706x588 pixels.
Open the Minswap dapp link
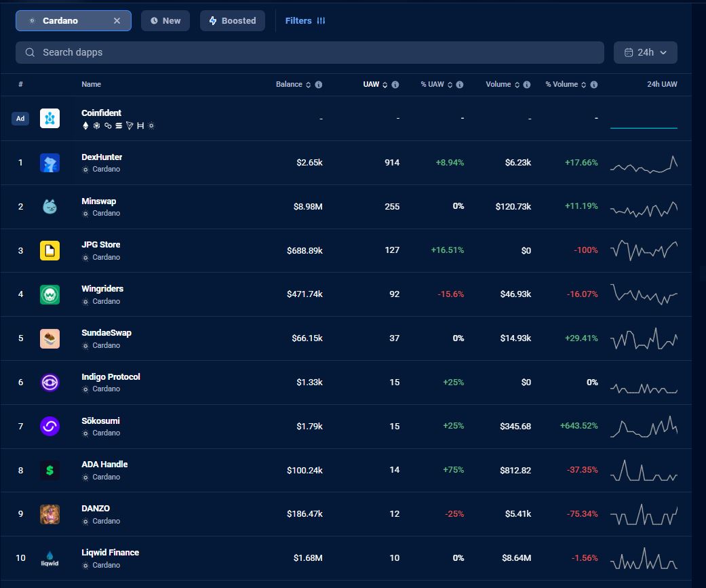(98, 201)
